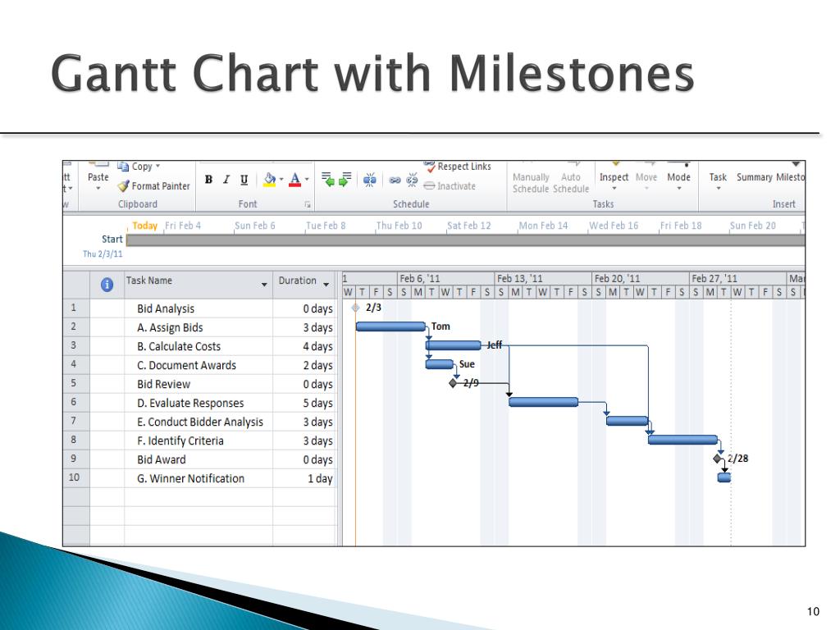840x630 pixels.
Task: Select Manually Schedule
Action: (x=531, y=183)
